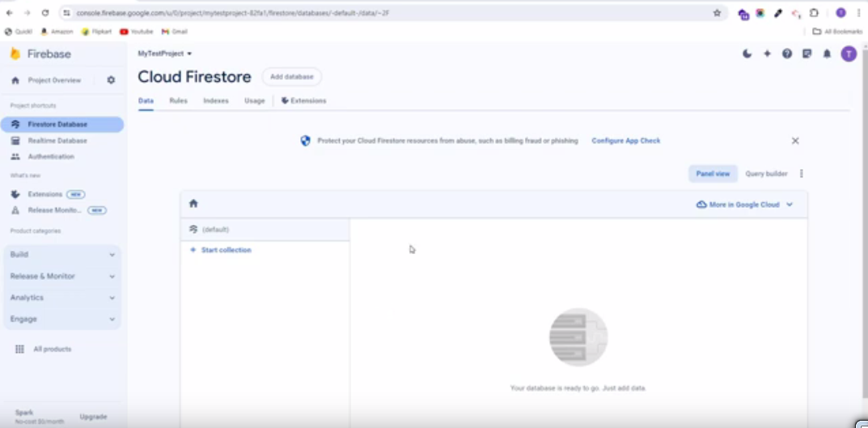The height and width of the screenshot is (428, 868).
Task: Open the Extensions tab
Action: [x=303, y=101]
